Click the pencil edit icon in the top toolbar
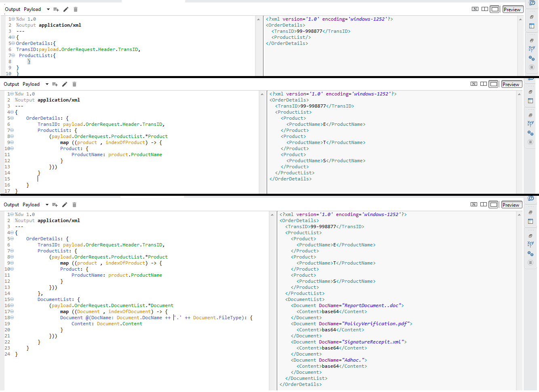The height and width of the screenshot is (392, 539). [65, 9]
